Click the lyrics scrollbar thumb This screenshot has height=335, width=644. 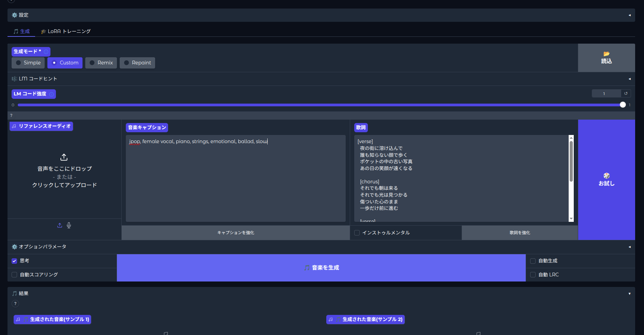pyautogui.click(x=571, y=161)
